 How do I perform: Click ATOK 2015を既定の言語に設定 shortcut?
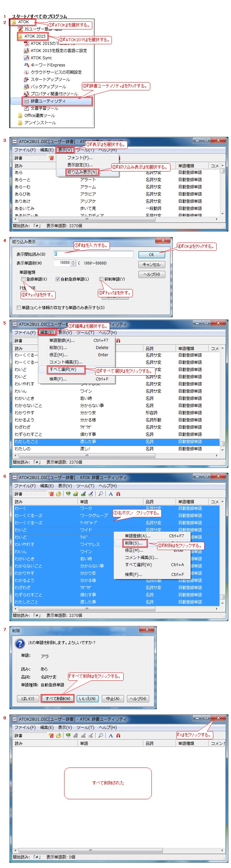pyautogui.click(x=55, y=50)
